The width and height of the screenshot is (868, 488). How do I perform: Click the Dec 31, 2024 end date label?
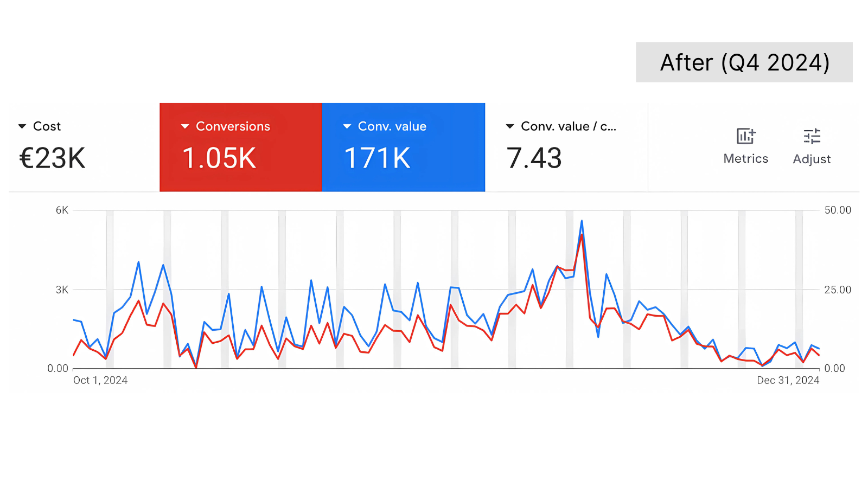[x=788, y=380]
